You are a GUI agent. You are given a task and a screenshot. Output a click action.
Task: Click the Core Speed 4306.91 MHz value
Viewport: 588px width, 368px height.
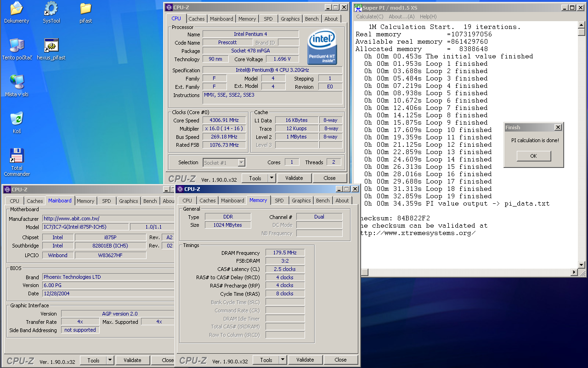pyautogui.click(x=224, y=120)
